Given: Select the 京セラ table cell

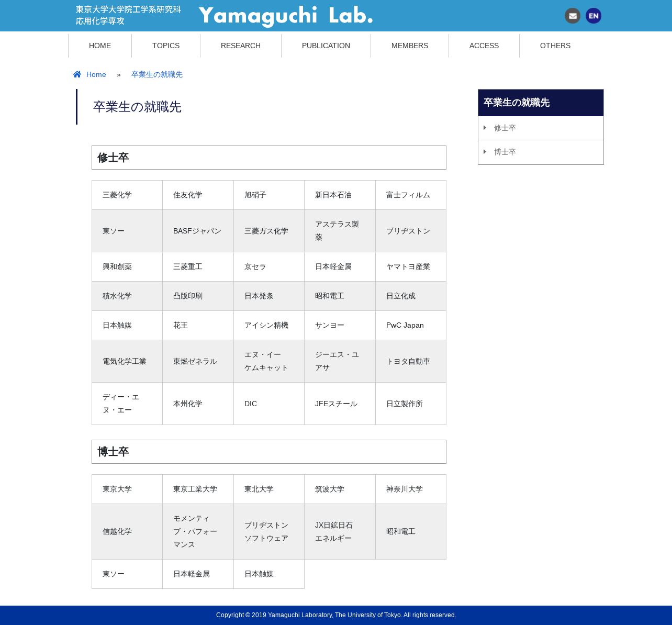Looking at the screenshot, I should [x=269, y=266].
